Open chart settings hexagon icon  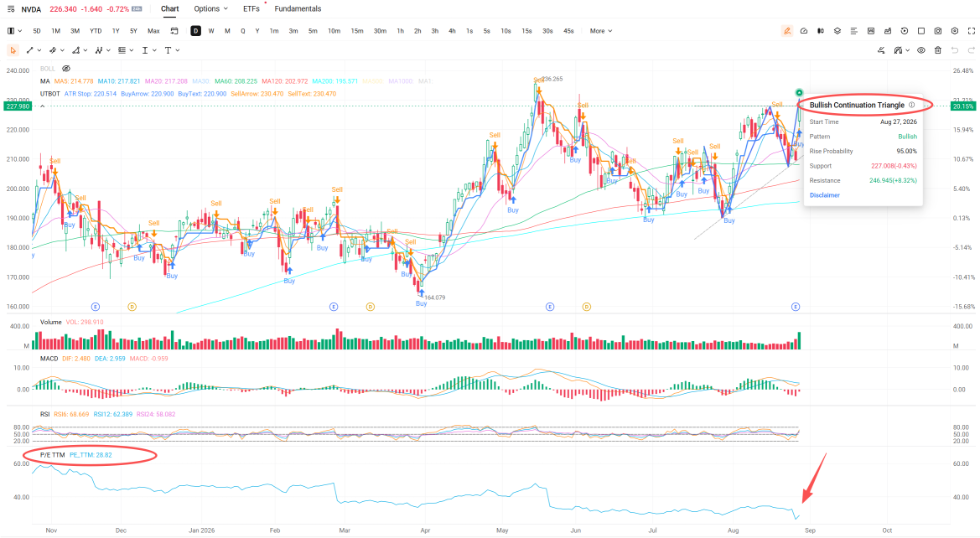click(x=954, y=31)
